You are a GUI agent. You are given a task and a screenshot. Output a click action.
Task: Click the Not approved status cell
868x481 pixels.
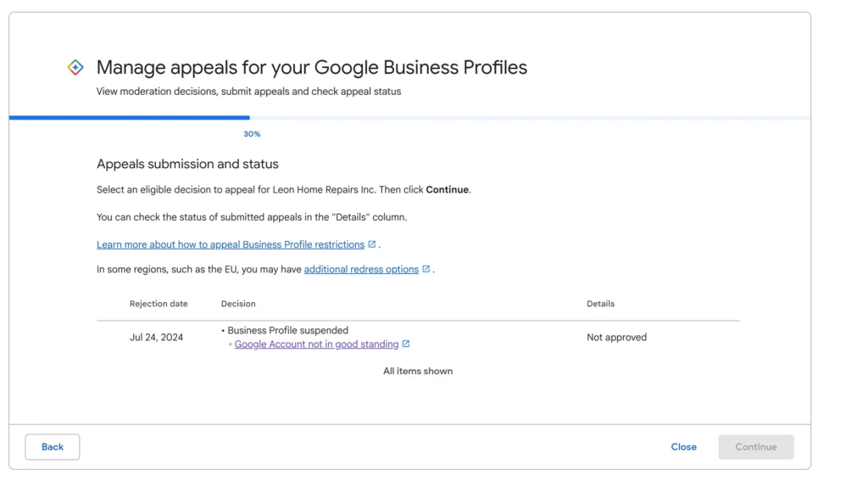tap(617, 337)
